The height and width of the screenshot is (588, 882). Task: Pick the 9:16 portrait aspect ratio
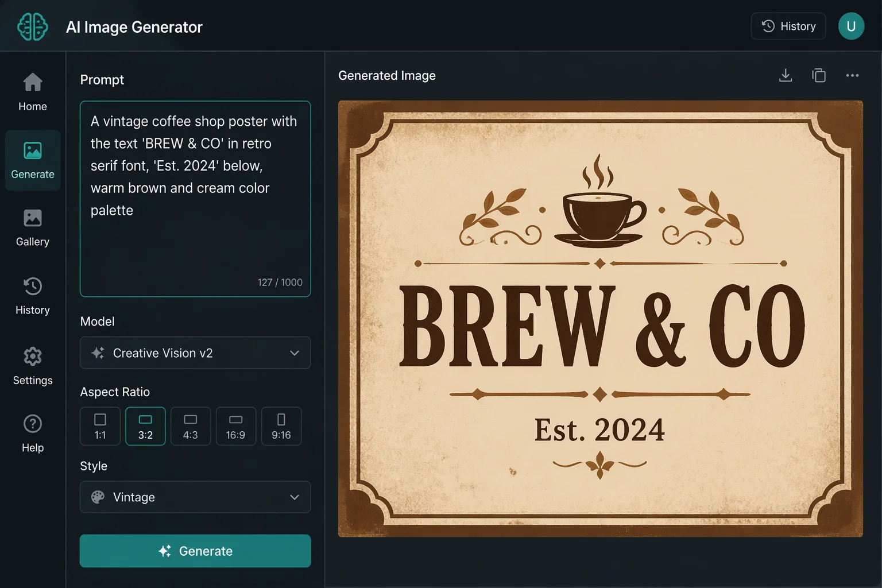click(281, 426)
